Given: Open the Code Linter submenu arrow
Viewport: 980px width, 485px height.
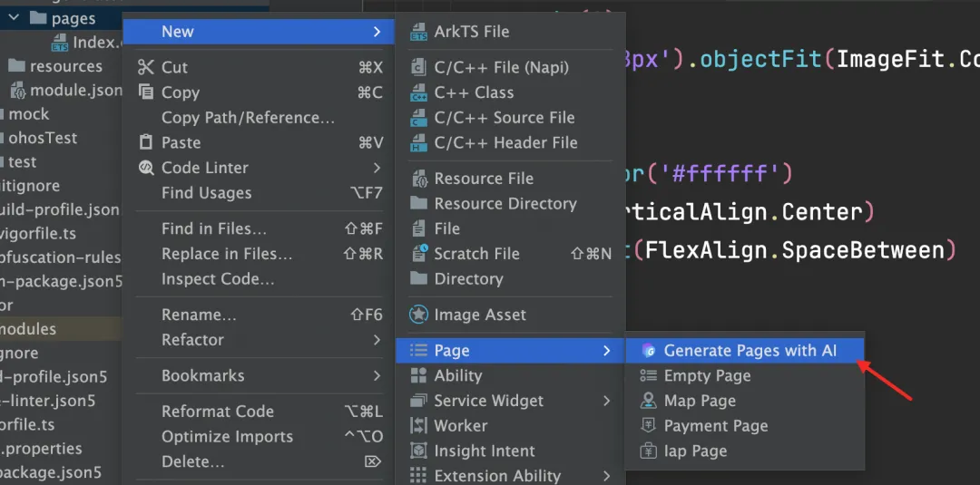Looking at the screenshot, I should pyautogui.click(x=377, y=168).
